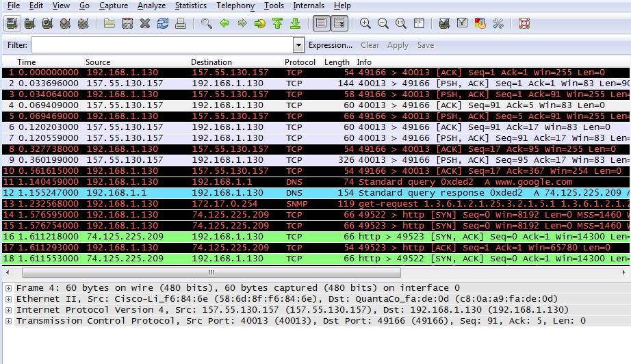Zoom out on packet text
The image size is (631, 364).
click(383, 23)
